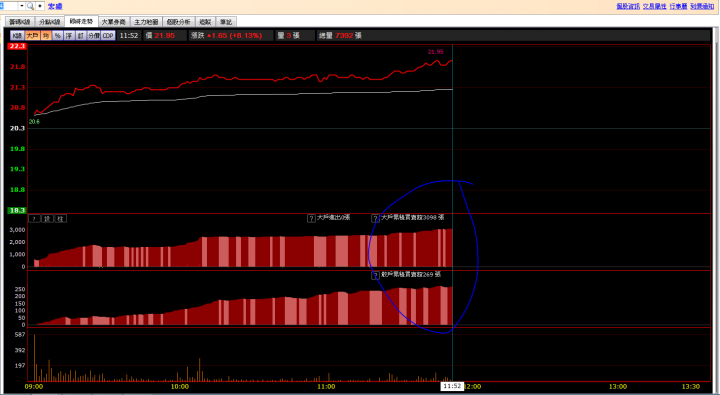The image size is (720, 395).
Task: Click the 09:00 time axis label
Action: [34, 387]
